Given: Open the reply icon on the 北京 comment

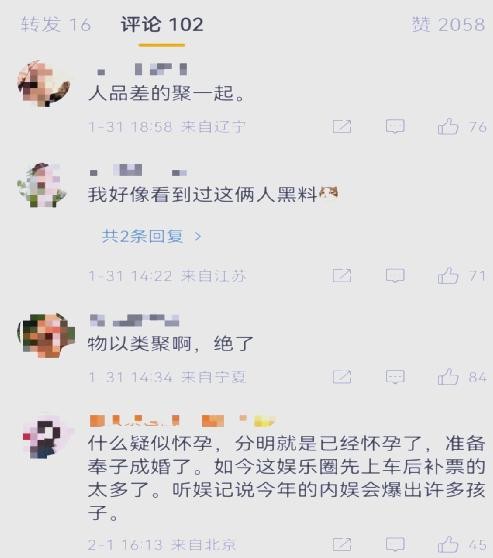Looking at the screenshot, I should 395,544.
